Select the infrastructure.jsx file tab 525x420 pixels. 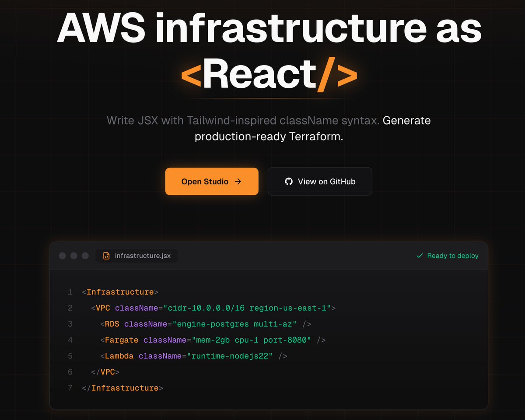[136, 256]
